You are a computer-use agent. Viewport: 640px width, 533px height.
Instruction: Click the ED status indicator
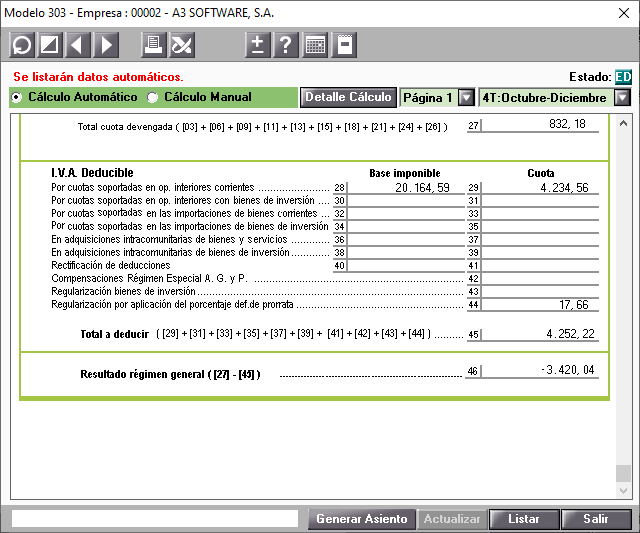pyautogui.click(x=623, y=77)
